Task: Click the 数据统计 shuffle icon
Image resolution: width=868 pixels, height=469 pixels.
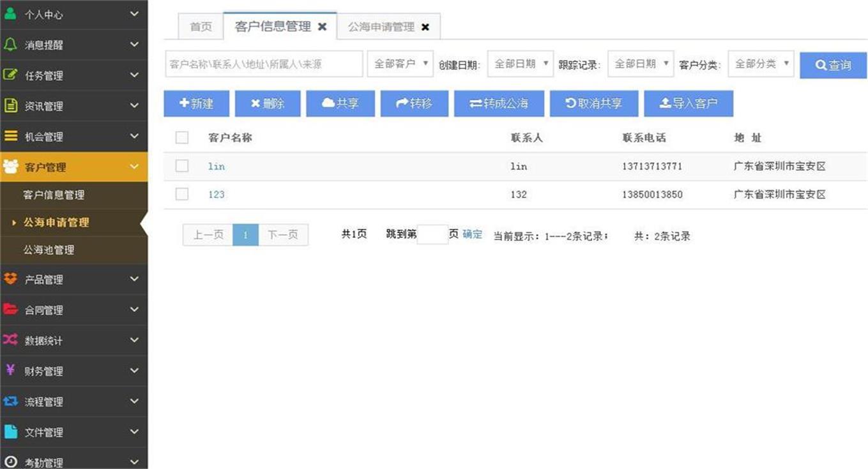Action: pyautogui.click(x=10, y=339)
